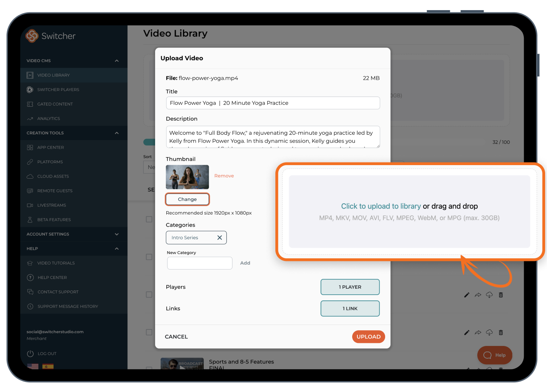
Task: Remove the Intro Series category with X
Action: coord(220,238)
